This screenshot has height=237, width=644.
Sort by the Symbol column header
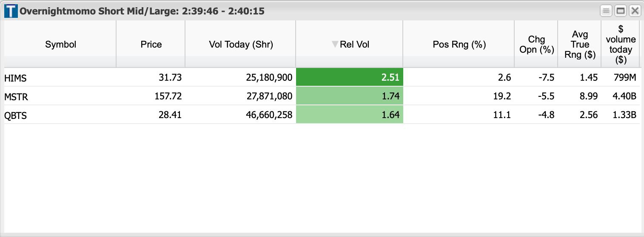(x=60, y=44)
